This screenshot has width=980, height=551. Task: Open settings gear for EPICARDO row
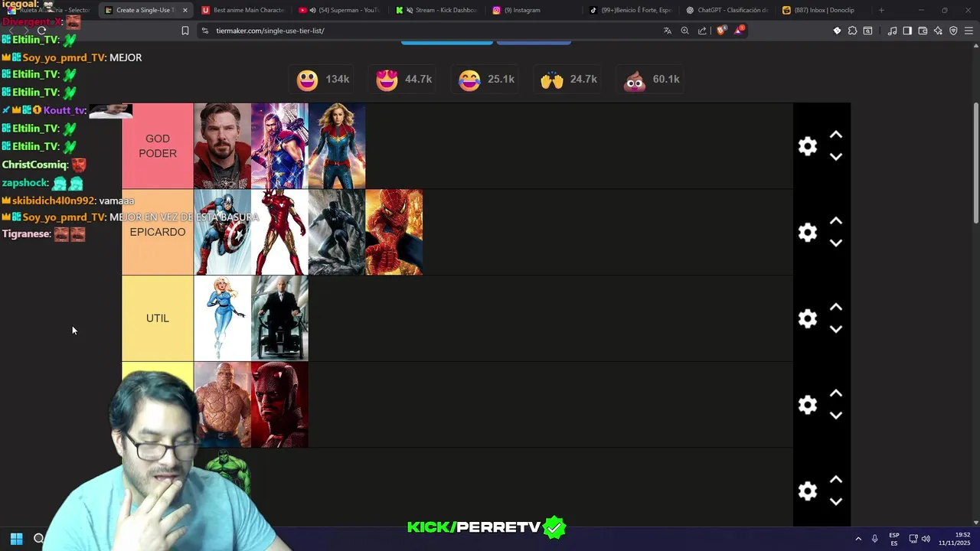coord(808,233)
